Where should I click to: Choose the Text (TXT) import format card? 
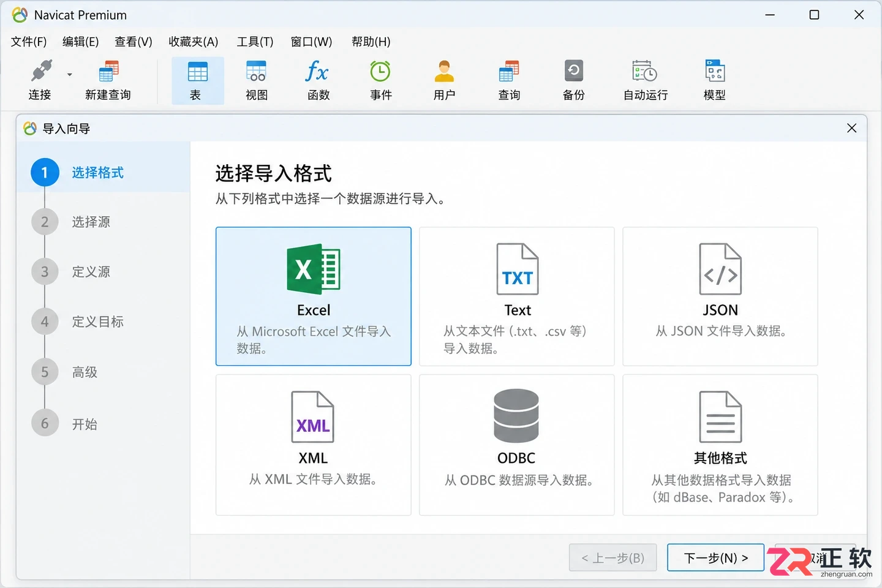tap(517, 296)
